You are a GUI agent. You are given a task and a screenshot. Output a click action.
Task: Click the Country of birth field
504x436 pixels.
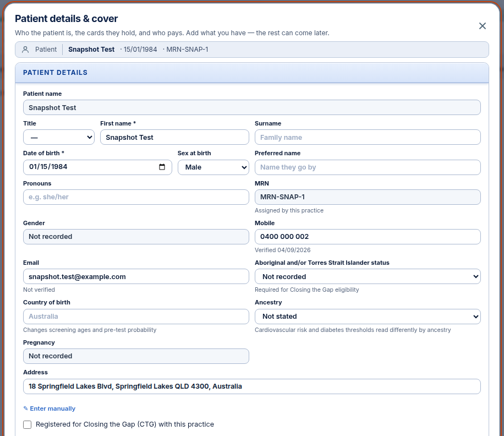tap(136, 317)
